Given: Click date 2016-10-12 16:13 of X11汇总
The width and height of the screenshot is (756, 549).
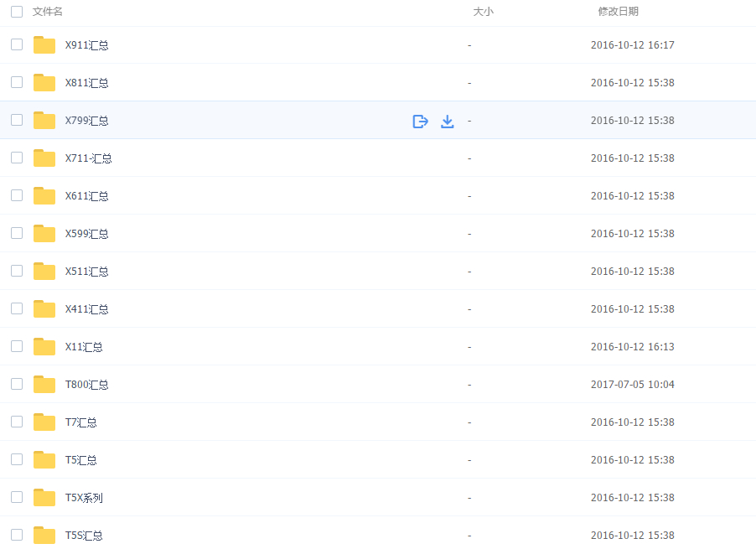Looking at the screenshot, I should pos(633,347).
